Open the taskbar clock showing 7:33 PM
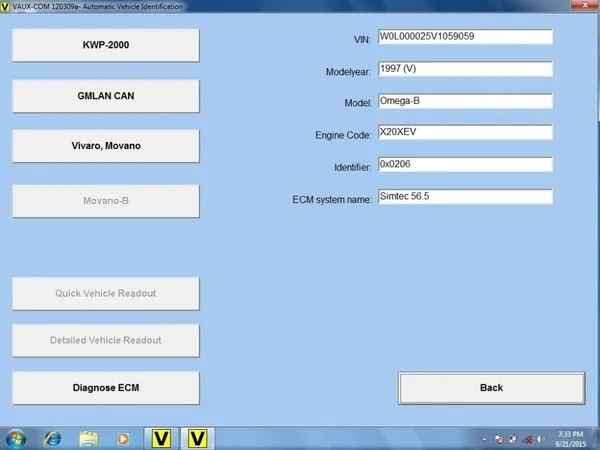This screenshot has width=600, height=450. tap(571, 438)
